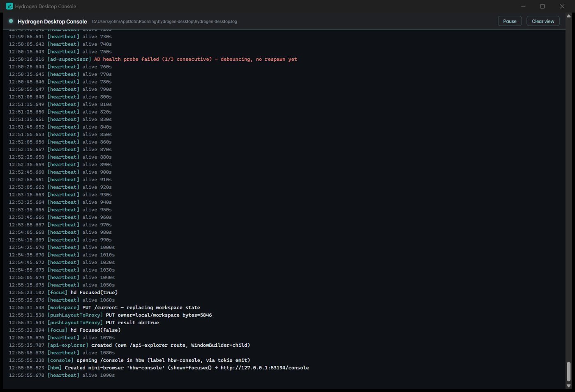
Task: Click the 'alive 730s' heartbeat line
Action: [60, 37]
